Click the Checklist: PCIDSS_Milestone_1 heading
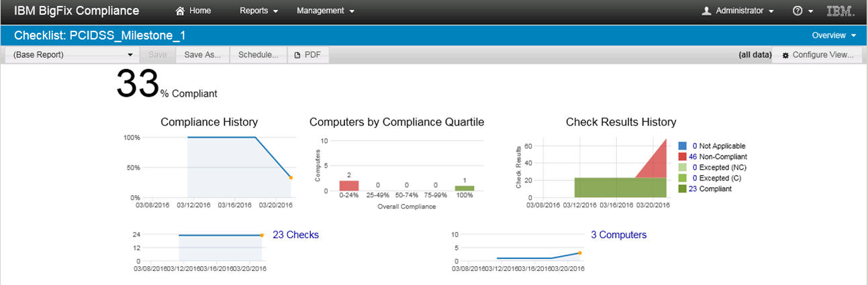The image size is (868, 285). [x=99, y=36]
